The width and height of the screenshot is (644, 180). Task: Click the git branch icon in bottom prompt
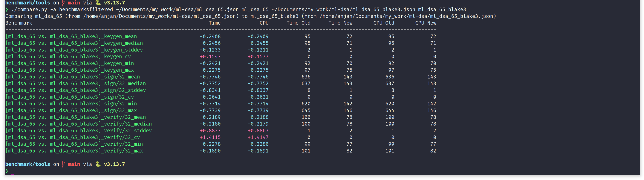pos(63,164)
